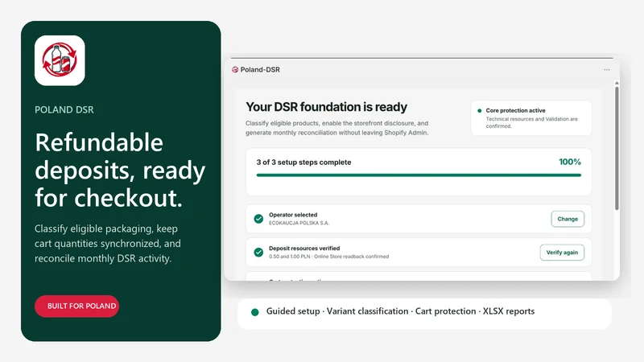The image size is (644, 362).
Task: Click the 'Guided setup · Variant classification' feature strip
Action: point(424,314)
